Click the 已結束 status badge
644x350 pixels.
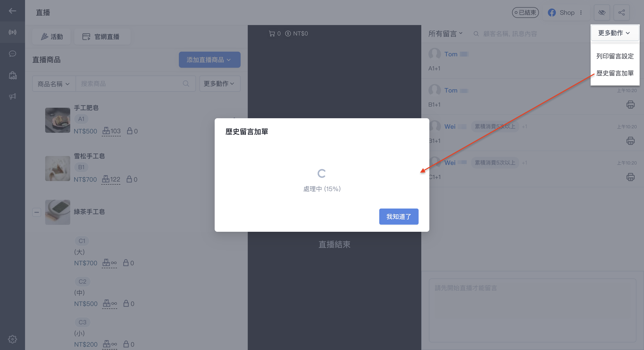pos(525,13)
